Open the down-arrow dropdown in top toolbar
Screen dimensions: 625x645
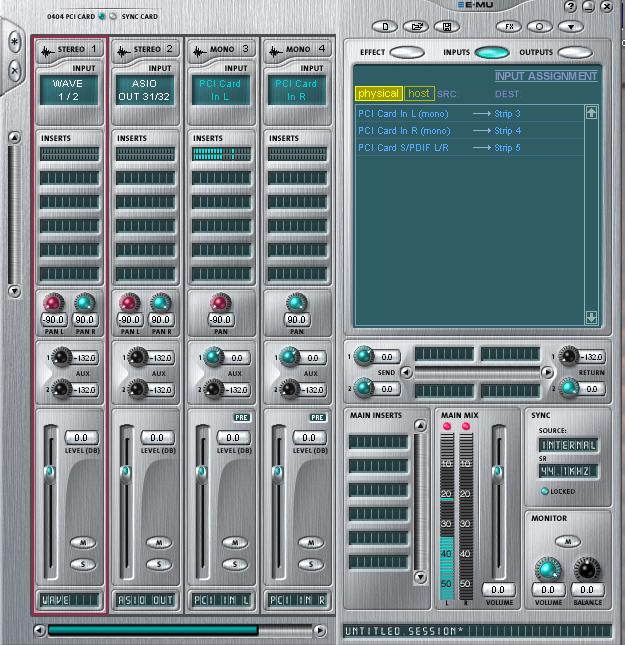570,26
